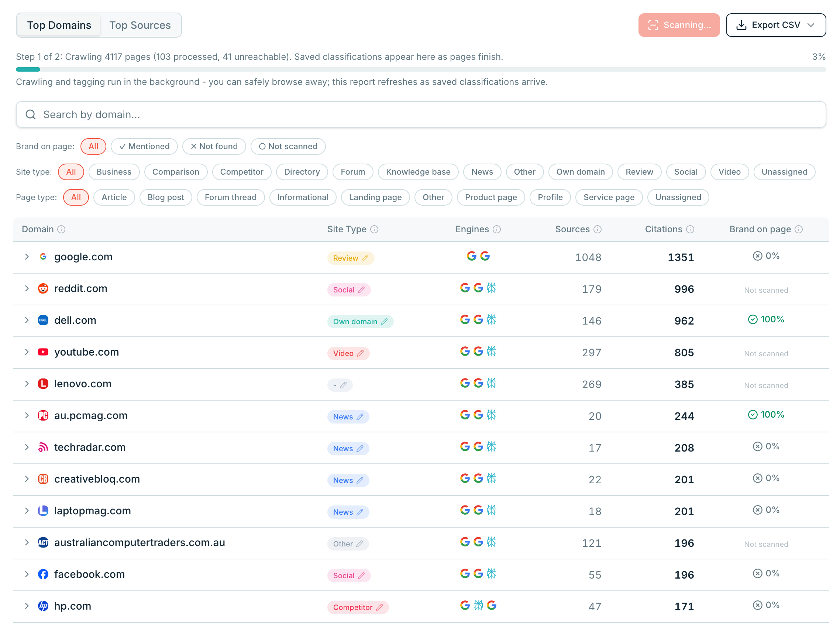The image size is (840, 624).
Task: Click the Scanning... button
Action: pos(679,25)
